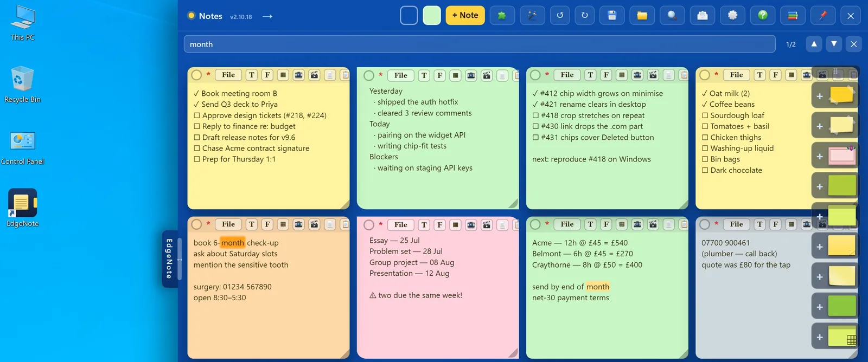Close the search bar with its X
This screenshot has width=868, height=362.
click(854, 44)
